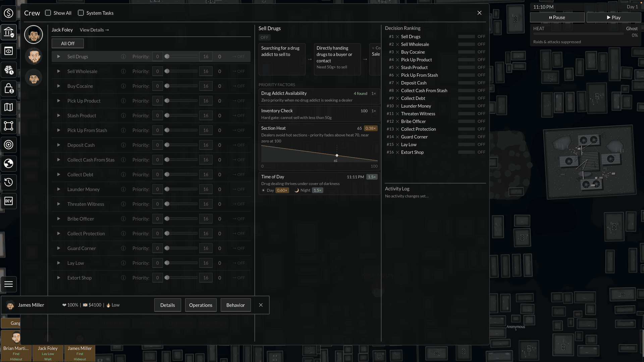Select James Miller crew card at bottom
Image resolution: width=644 pixels, height=362 pixels.
pos(79,353)
